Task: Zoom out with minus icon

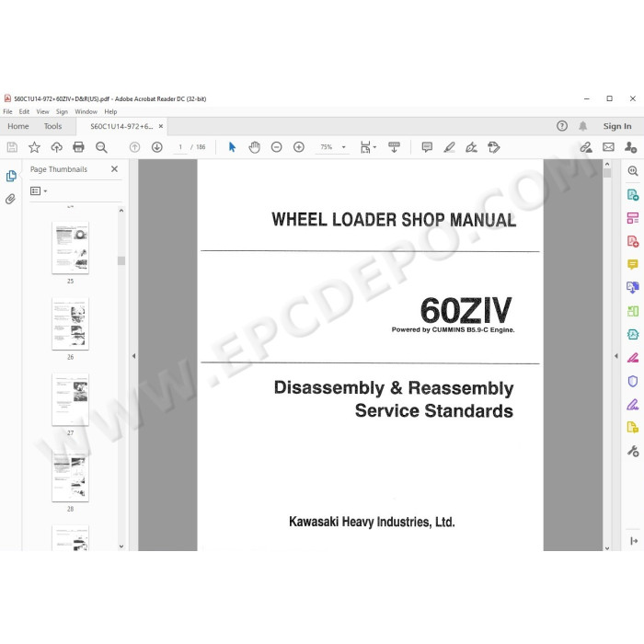Action: [x=276, y=147]
